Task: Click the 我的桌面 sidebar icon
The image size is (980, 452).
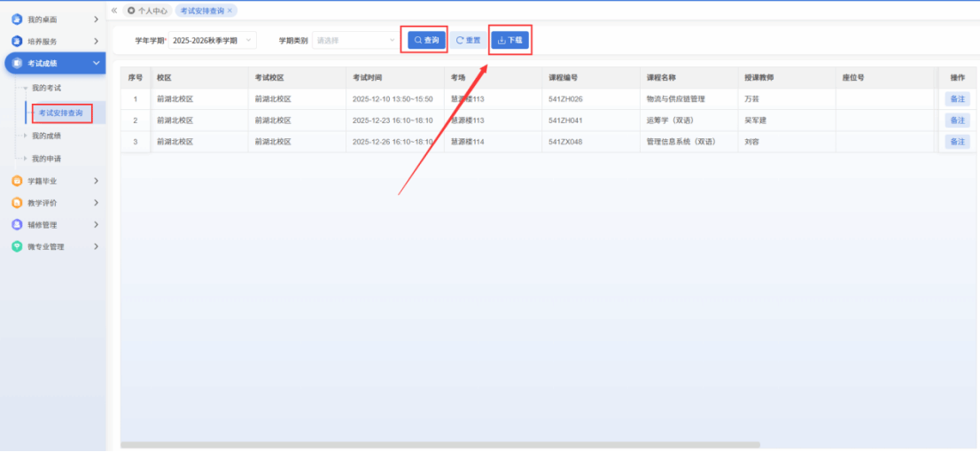Action: click(x=17, y=19)
